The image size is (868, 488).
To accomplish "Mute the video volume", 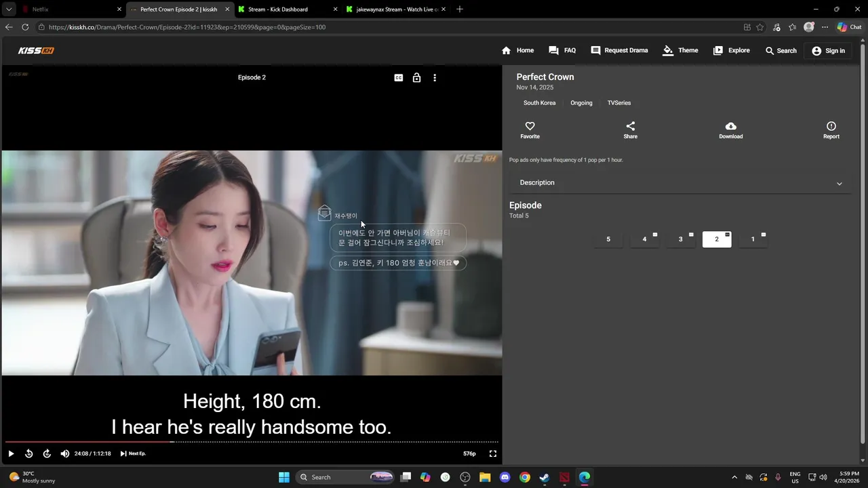I will coord(64,453).
